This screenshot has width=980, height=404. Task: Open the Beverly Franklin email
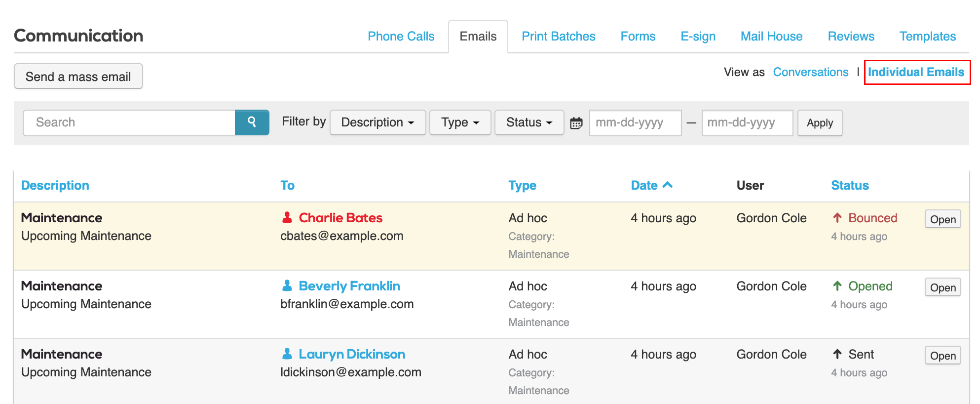(x=942, y=287)
